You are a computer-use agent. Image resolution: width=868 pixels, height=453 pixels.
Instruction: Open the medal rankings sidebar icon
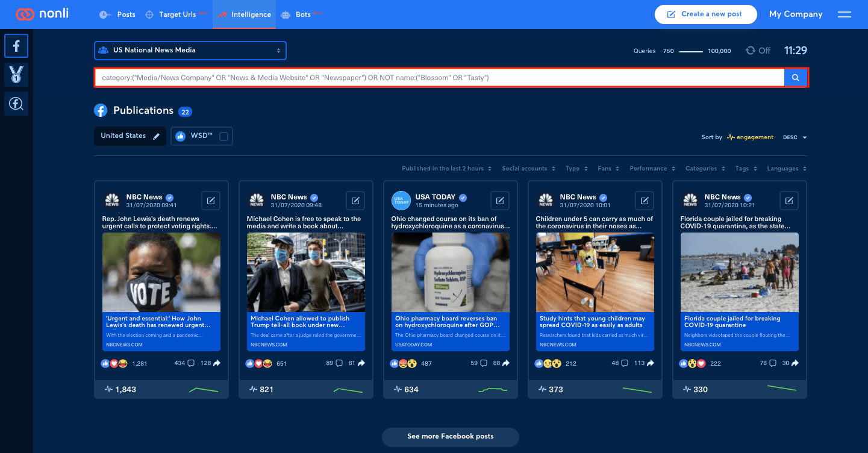(x=16, y=75)
